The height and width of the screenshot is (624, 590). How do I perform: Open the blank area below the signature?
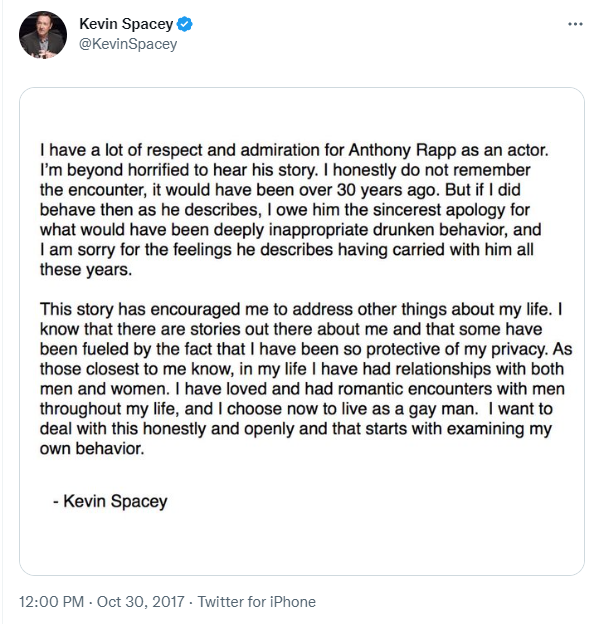(302, 543)
